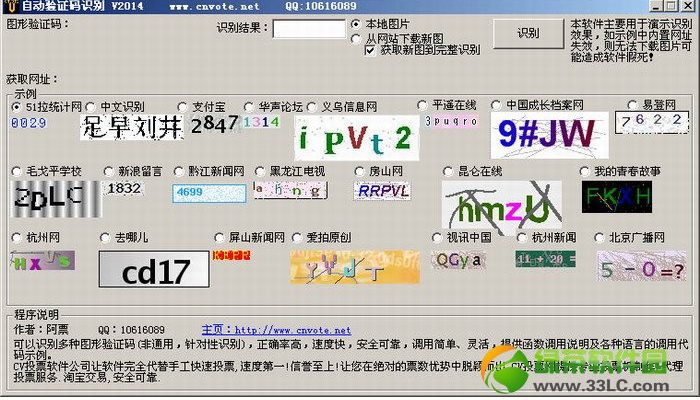
Task: Choose the 去哪儿 example radio button
Action: pyautogui.click(x=105, y=238)
